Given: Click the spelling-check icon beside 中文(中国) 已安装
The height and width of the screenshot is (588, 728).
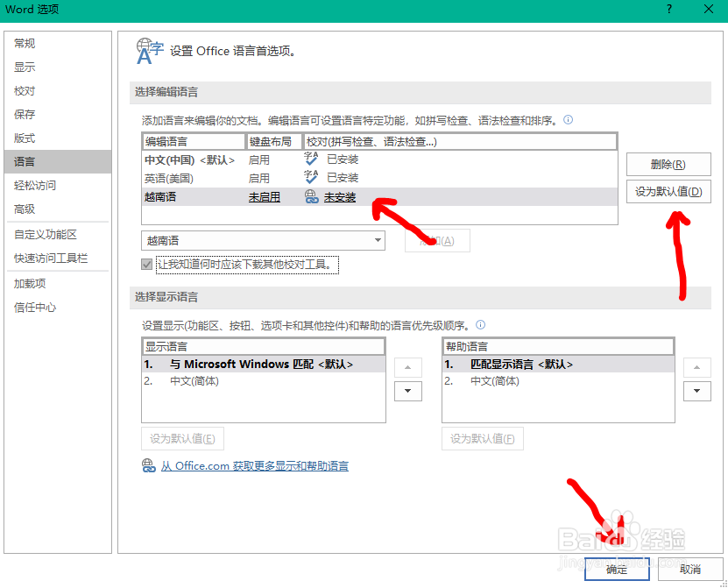Looking at the screenshot, I should 311,159.
